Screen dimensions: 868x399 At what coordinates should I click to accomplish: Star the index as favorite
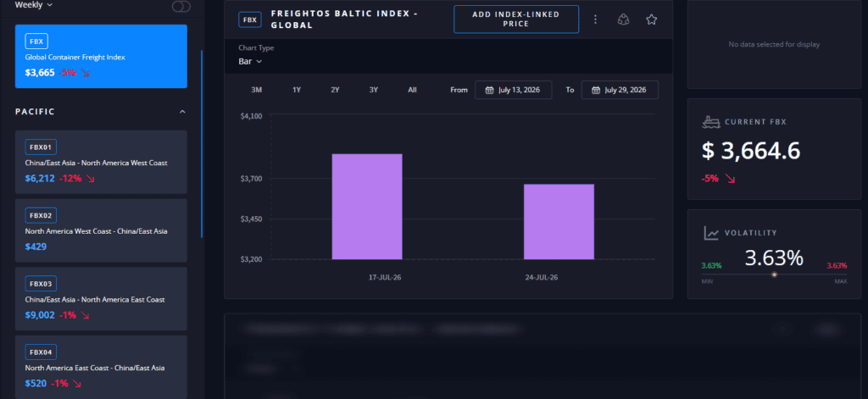coord(652,19)
